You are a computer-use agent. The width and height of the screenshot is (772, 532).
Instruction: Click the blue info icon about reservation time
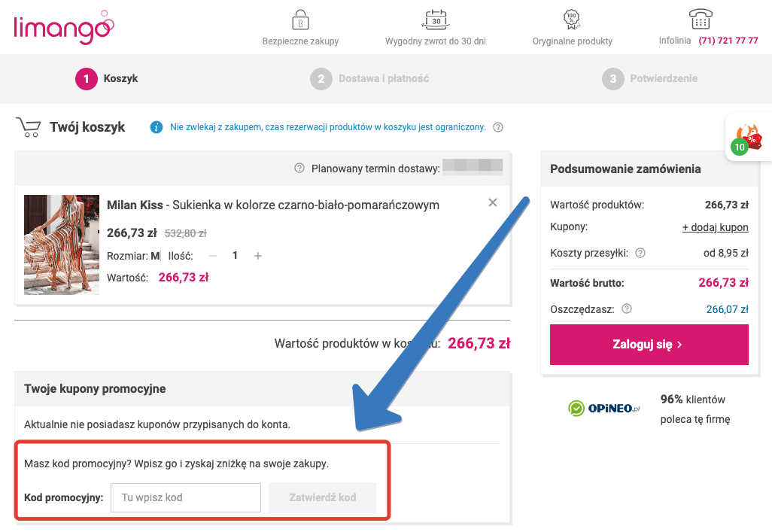[x=157, y=127]
